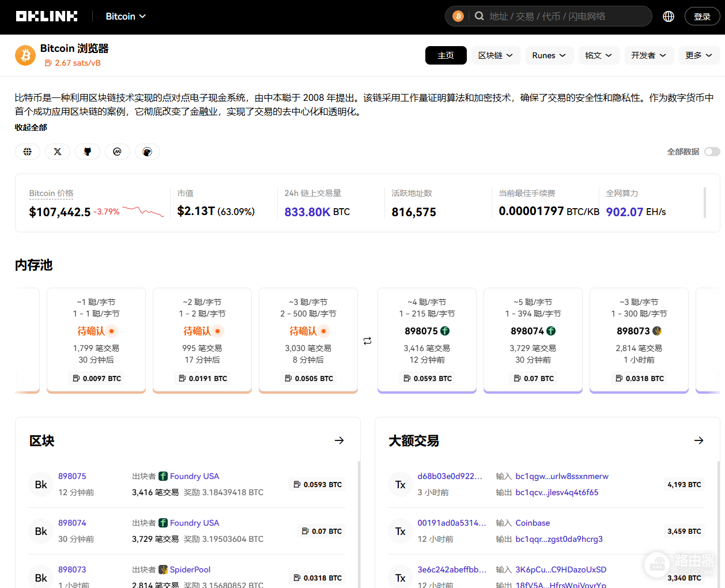This screenshot has height=588, width=725.
Task: Click the Bk icon for block 898074
Action: [x=41, y=531]
